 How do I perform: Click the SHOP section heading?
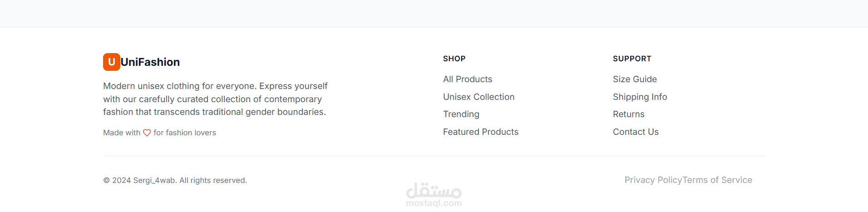point(454,59)
